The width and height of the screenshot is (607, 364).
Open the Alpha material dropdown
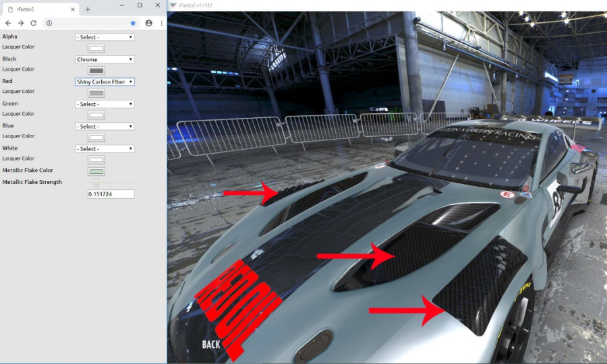pyautogui.click(x=105, y=37)
